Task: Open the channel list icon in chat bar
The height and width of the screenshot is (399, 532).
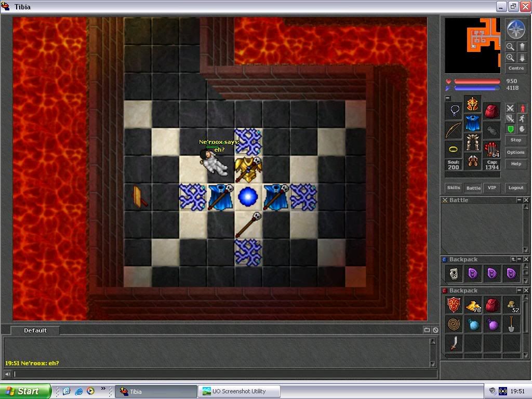Action: coord(427,330)
